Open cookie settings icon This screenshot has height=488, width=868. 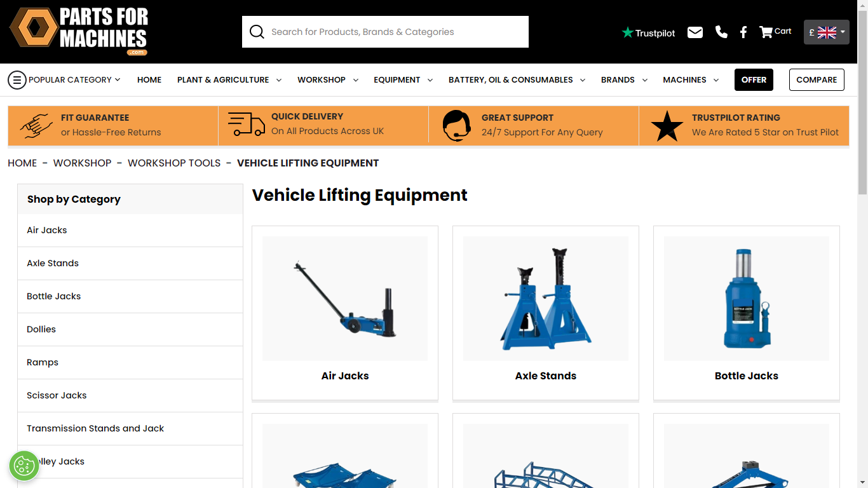coord(24,466)
